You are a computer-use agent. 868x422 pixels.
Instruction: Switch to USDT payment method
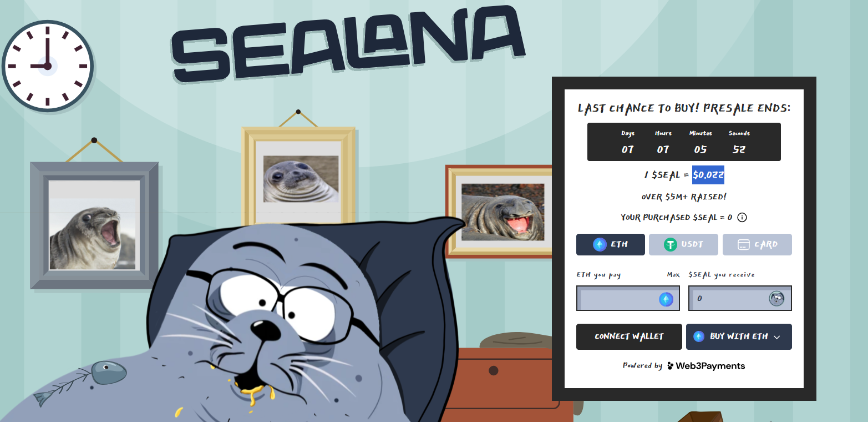pyautogui.click(x=683, y=244)
